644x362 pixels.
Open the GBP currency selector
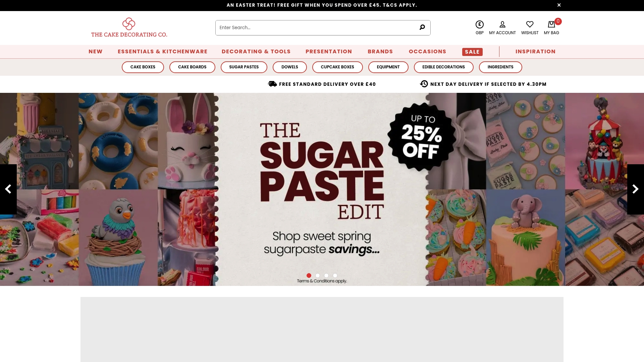[x=479, y=24]
